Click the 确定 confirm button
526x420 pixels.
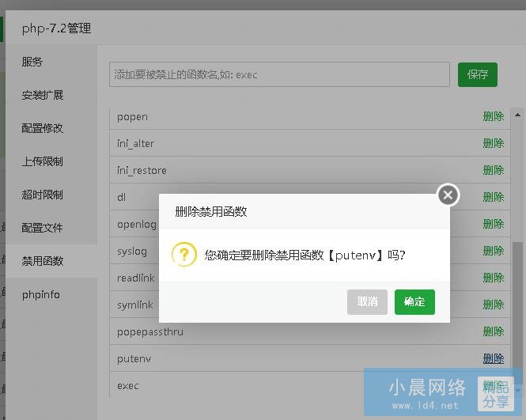[x=414, y=302]
